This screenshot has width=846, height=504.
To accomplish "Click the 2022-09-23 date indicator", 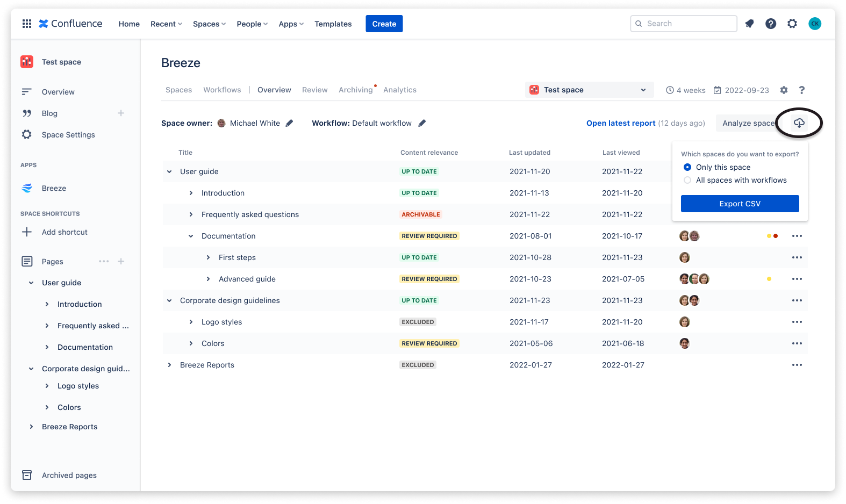I will click(x=741, y=90).
